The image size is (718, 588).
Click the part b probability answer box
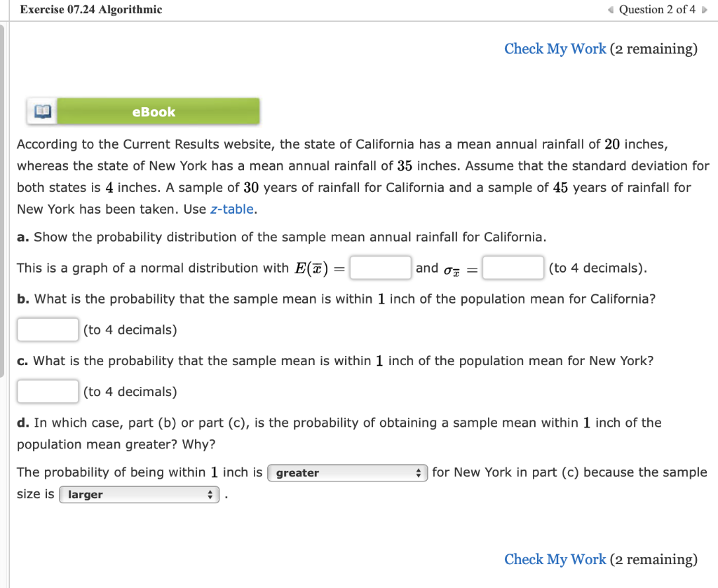coord(47,329)
